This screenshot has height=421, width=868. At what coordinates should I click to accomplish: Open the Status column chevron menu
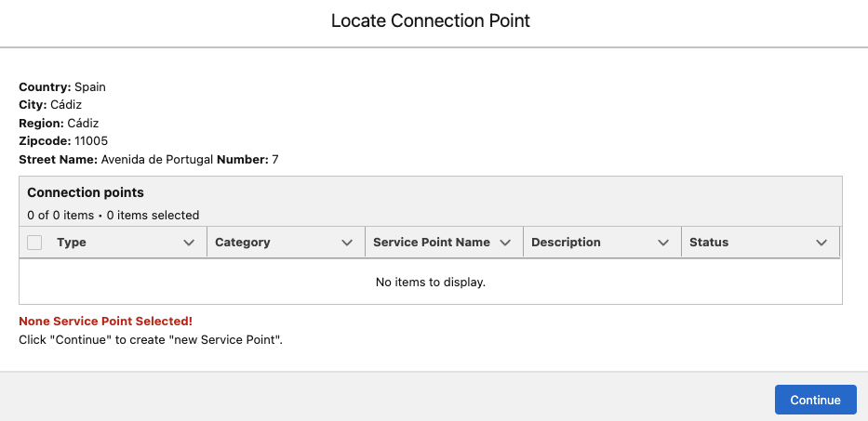coord(821,243)
